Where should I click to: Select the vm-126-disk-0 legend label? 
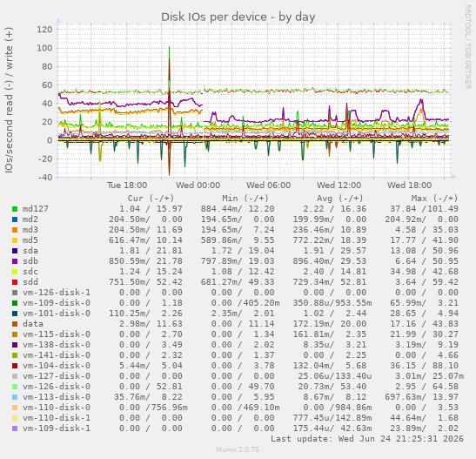[57, 387]
